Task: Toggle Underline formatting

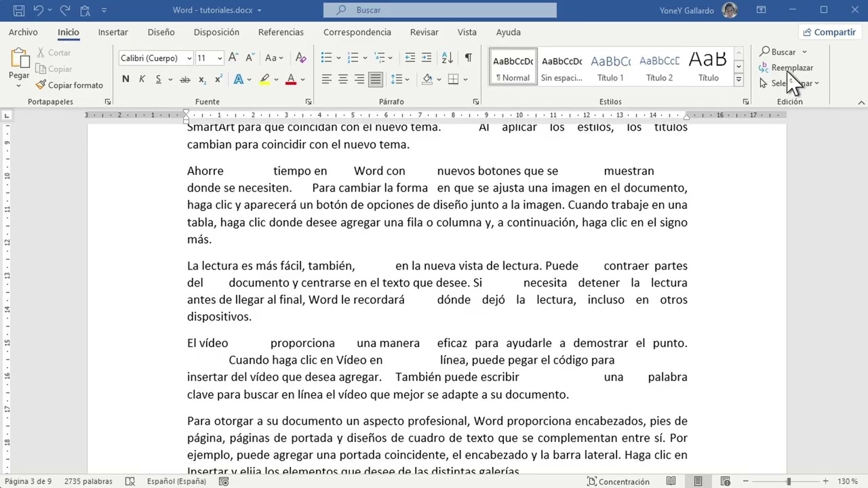Action: coord(158,79)
